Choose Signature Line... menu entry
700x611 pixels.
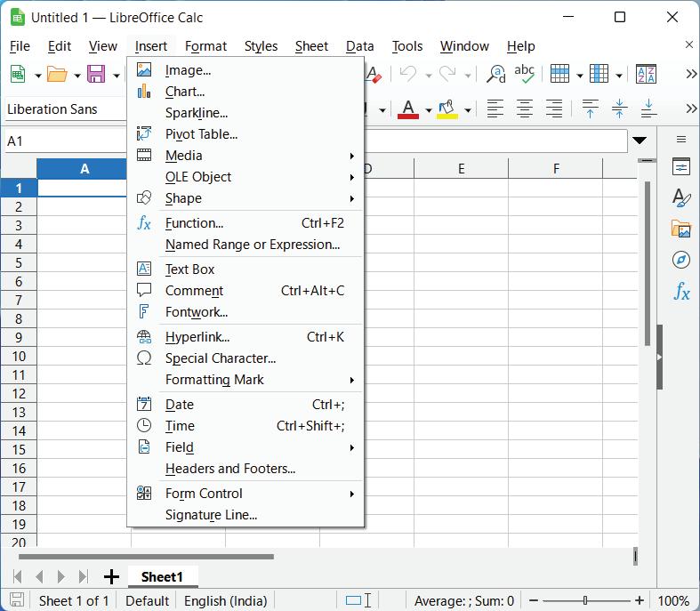point(245,515)
